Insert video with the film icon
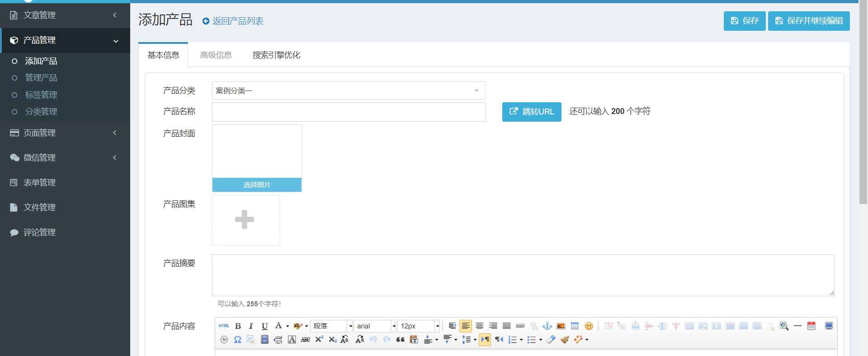868x356 pixels. tap(264, 339)
